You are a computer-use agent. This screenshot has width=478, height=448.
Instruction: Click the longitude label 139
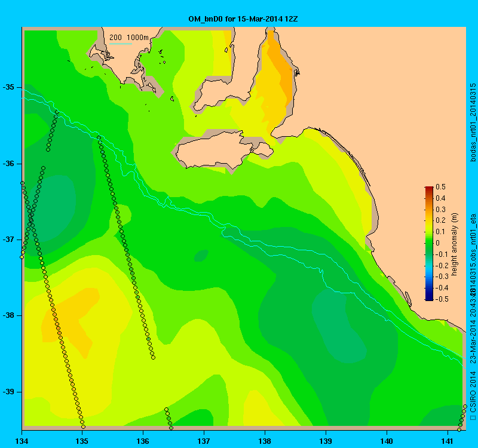(326, 440)
